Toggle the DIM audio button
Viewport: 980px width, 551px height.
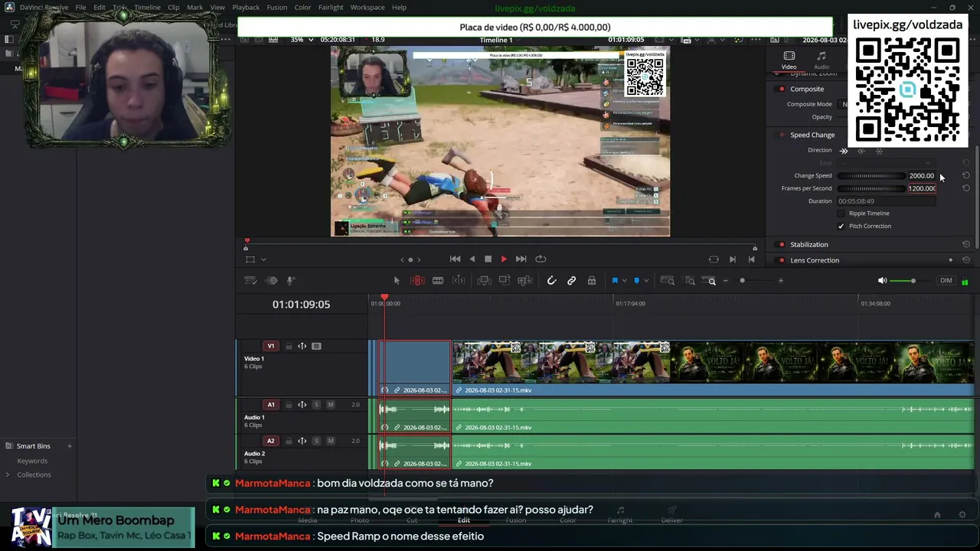[x=946, y=281]
